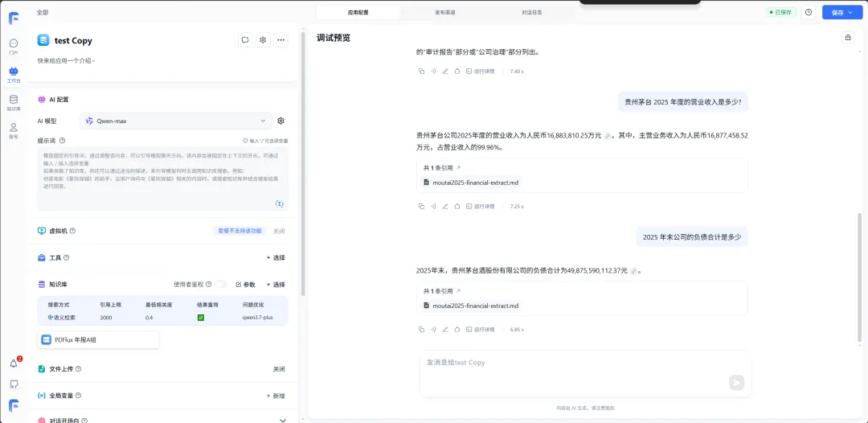Click + 新增 in the 全局变量 row
Viewport: 868px width, 423px height.
pyautogui.click(x=276, y=396)
